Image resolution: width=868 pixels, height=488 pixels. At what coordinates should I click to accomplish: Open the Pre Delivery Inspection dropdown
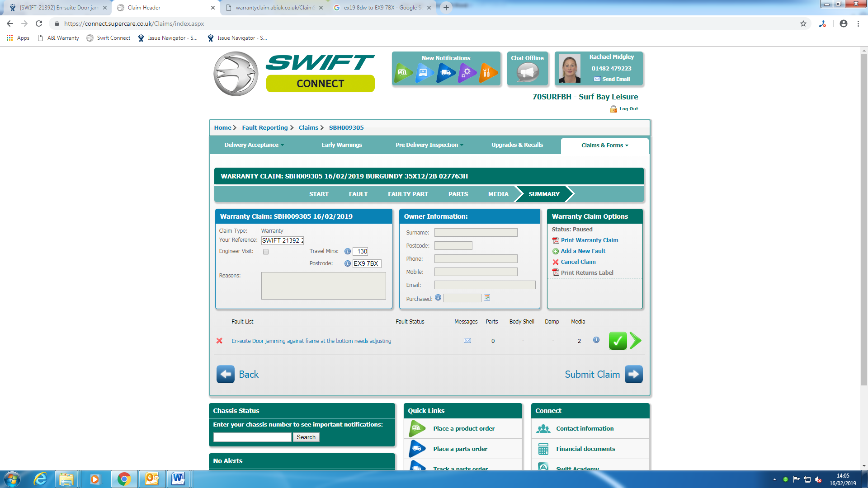[x=429, y=145]
